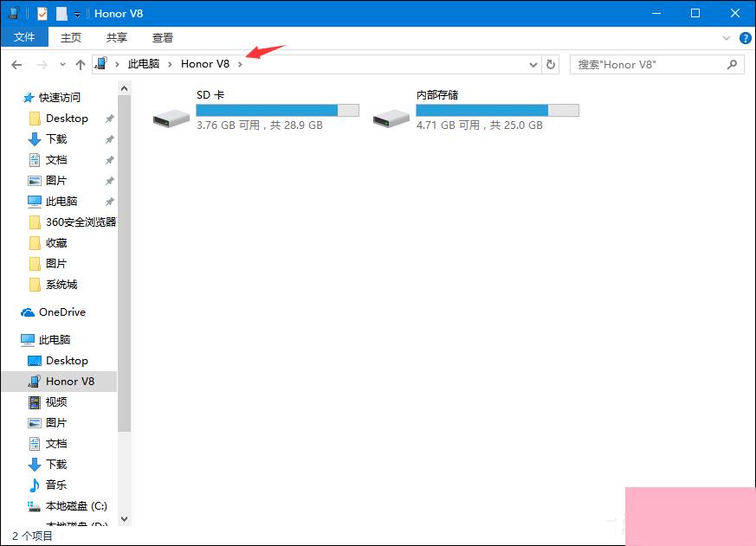Click the New folder icon in the title bar
Viewport: 756px width, 546px height.
coord(61,14)
